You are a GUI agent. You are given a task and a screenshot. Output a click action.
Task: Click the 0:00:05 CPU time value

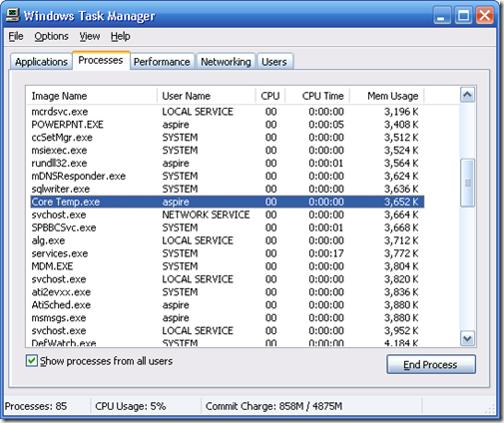point(326,125)
